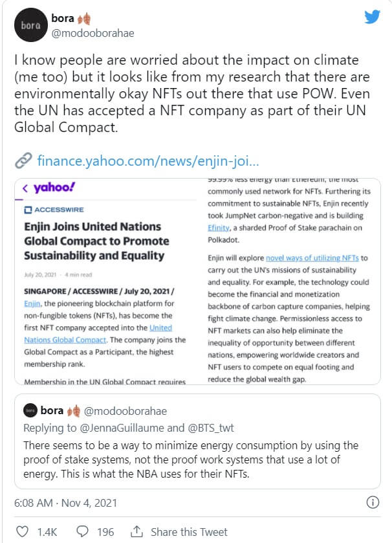The image size is (392, 543).
Task: Click bora's profile avatar at top
Action: 30,25
